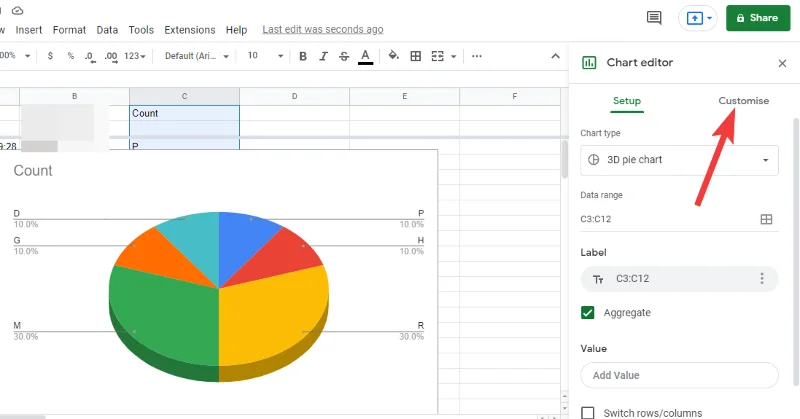Click the green Share button
The width and height of the screenshot is (800, 419).
[758, 18]
